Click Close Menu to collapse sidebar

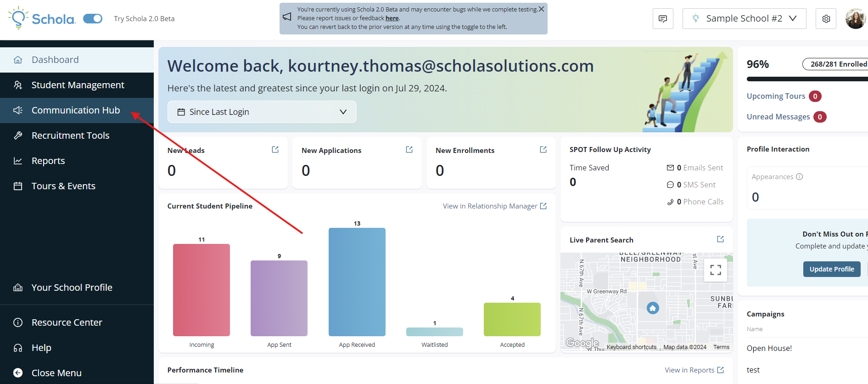[x=77, y=373]
